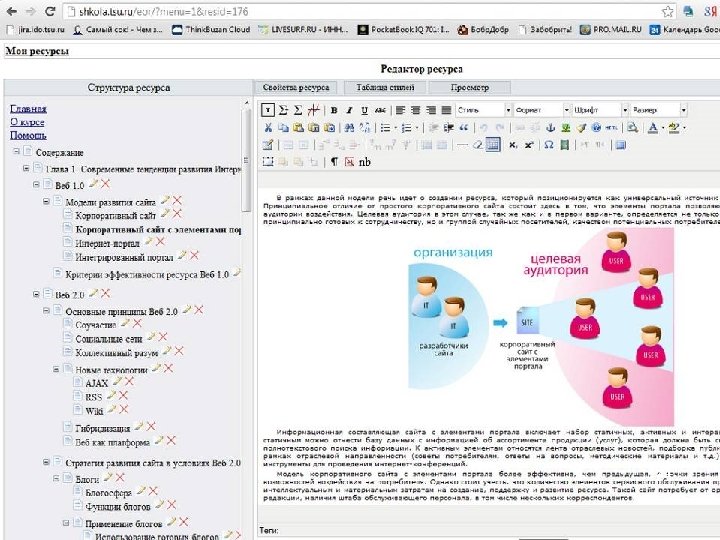Insert a bulleted list

click(385, 128)
